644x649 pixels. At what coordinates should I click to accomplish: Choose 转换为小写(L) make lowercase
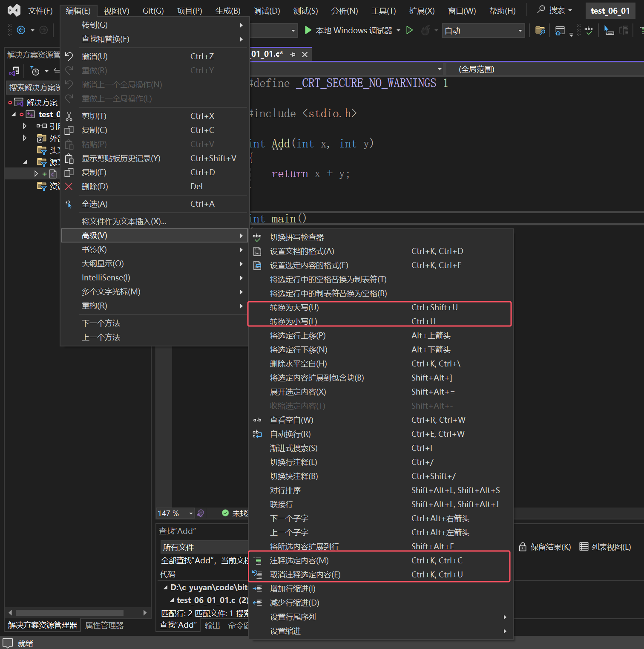point(381,321)
